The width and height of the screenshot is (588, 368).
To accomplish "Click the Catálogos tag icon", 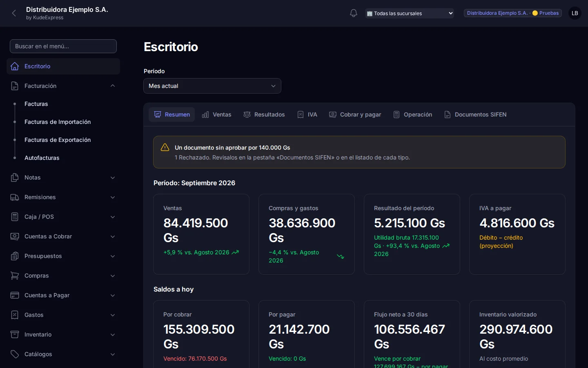I will point(15,354).
